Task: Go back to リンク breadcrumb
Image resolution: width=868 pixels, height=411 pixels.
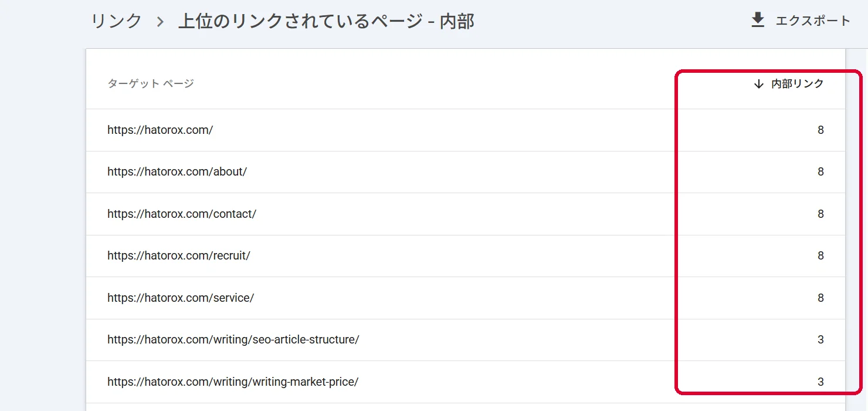Action: (x=117, y=22)
